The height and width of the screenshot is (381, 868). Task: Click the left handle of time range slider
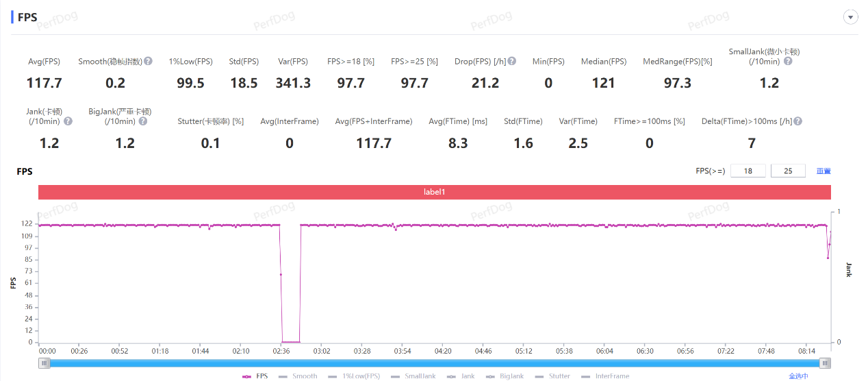[44, 363]
